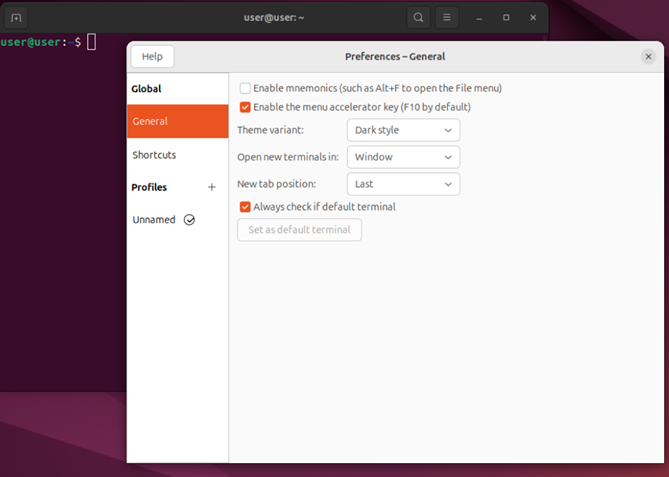The width and height of the screenshot is (669, 477).
Task: Close the Preferences dialog
Action: [648, 56]
